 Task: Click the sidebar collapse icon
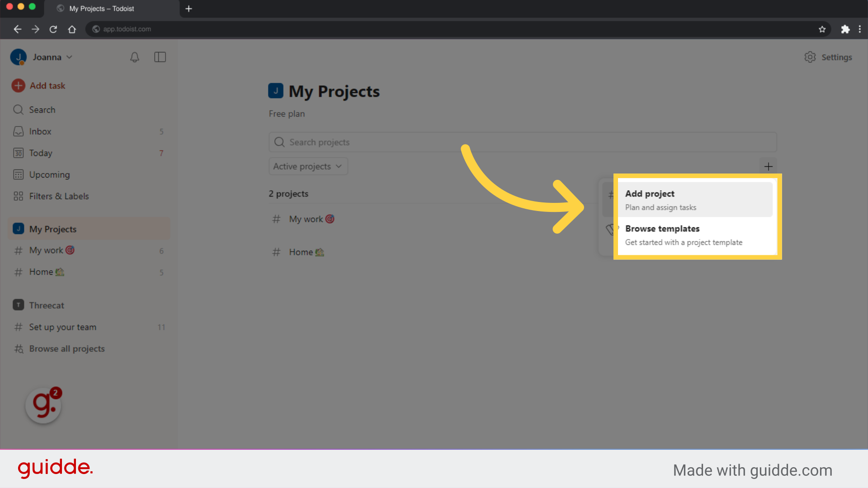160,57
